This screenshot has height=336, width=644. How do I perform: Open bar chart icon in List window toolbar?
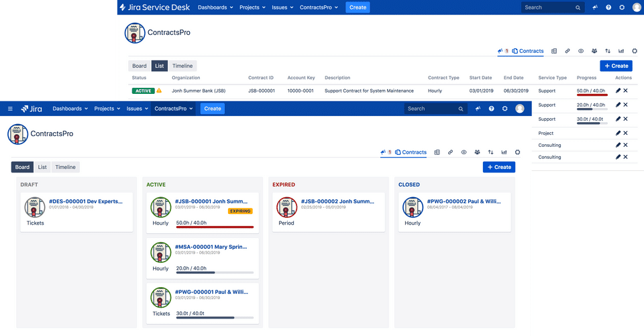pyautogui.click(x=621, y=52)
